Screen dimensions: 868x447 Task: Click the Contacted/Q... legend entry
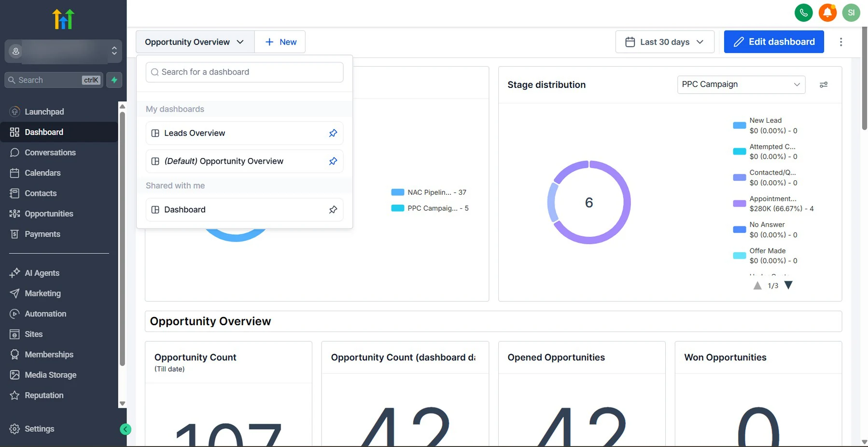pyautogui.click(x=765, y=177)
